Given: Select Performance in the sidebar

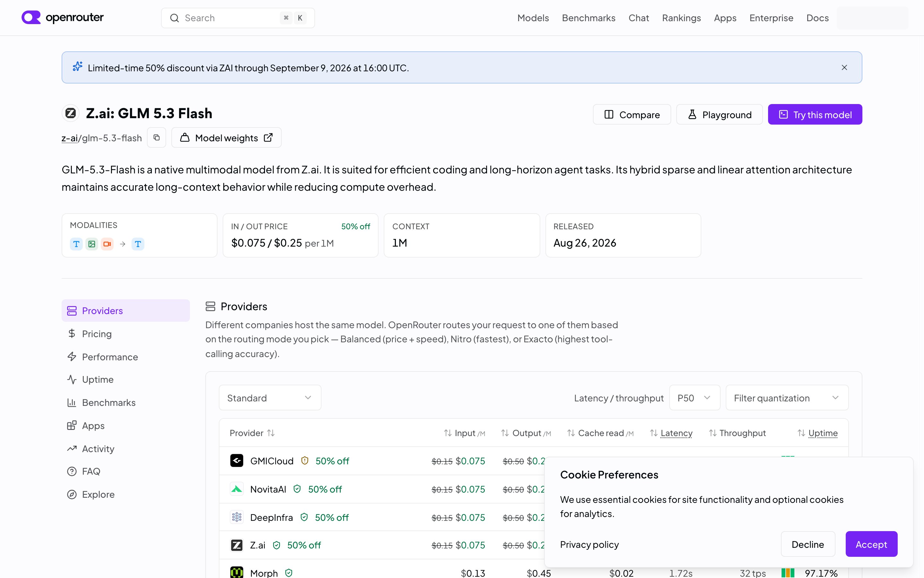Looking at the screenshot, I should point(126,357).
